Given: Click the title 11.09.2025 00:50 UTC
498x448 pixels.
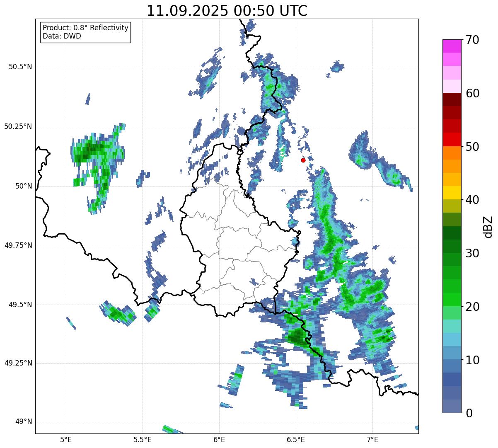Looking at the screenshot, I should click(x=227, y=11).
